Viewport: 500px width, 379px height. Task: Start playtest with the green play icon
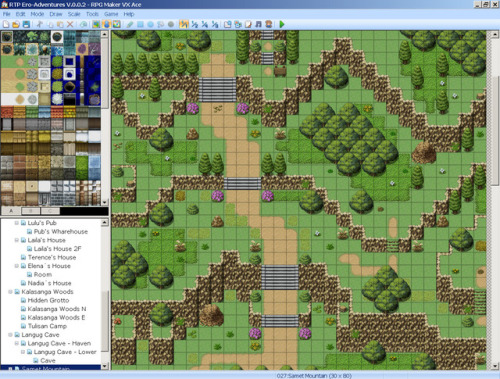pos(282,24)
